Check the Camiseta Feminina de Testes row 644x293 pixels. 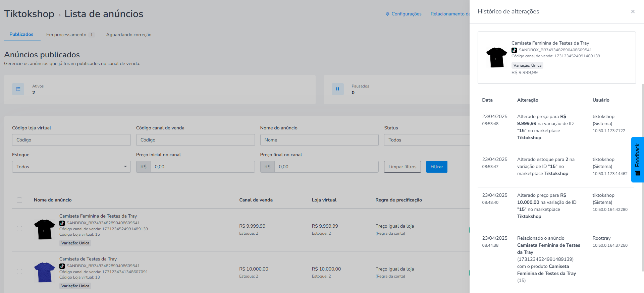pos(19,229)
